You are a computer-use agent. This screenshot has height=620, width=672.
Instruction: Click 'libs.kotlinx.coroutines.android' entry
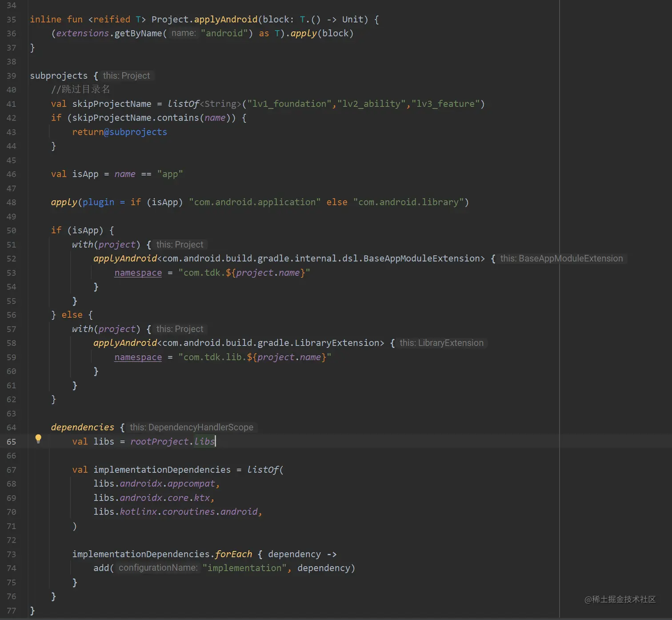coord(176,512)
